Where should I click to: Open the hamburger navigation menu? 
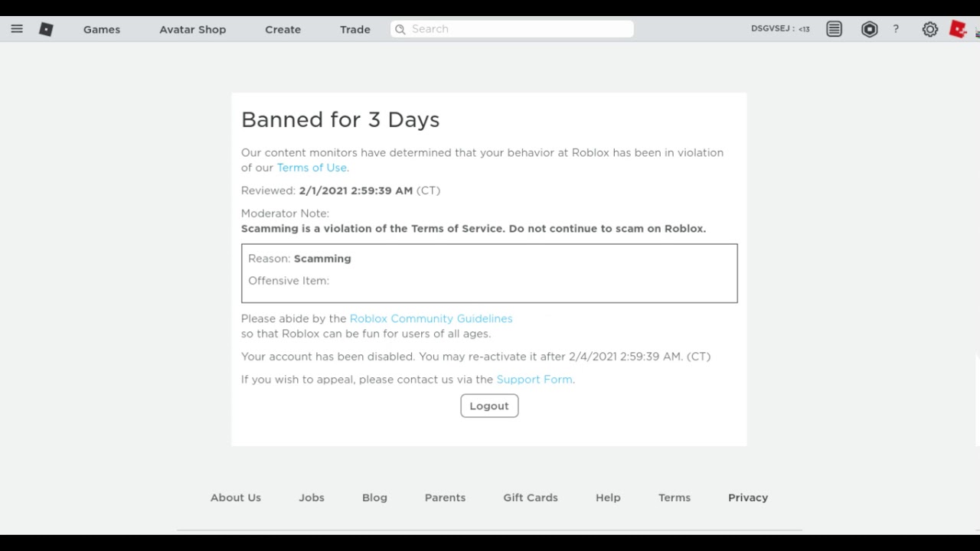17,29
